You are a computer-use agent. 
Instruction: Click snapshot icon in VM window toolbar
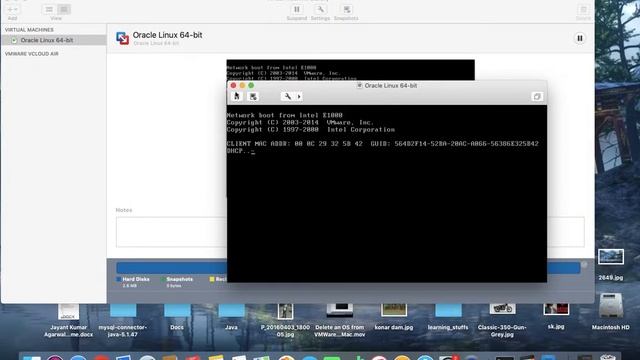[253, 96]
